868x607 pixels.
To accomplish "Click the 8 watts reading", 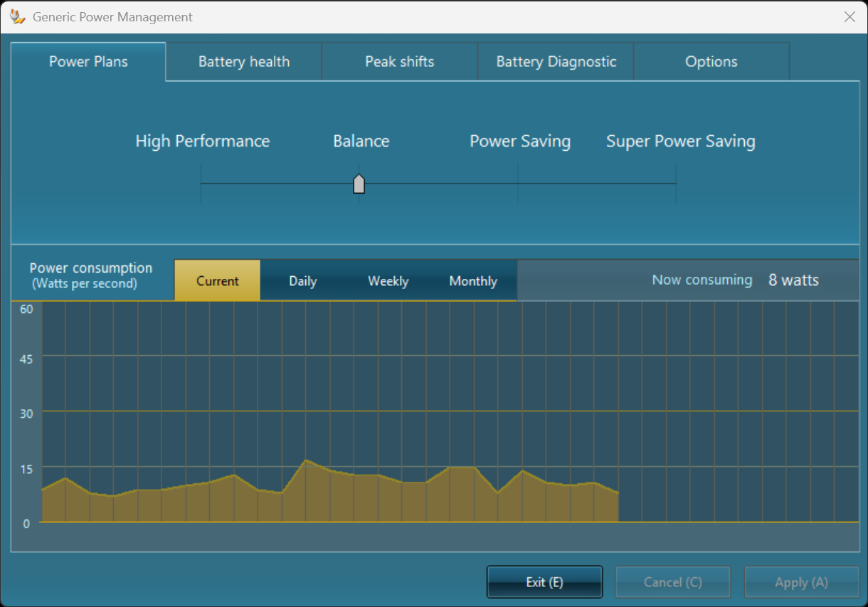I will click(793, 280).
